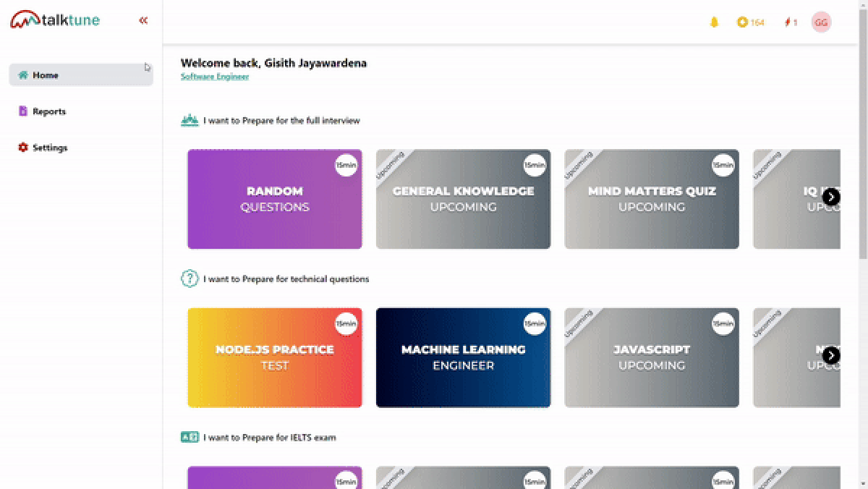Click the page vertical scrollbar
Viewport: 868px width, 489px height.
coord(862,145)
